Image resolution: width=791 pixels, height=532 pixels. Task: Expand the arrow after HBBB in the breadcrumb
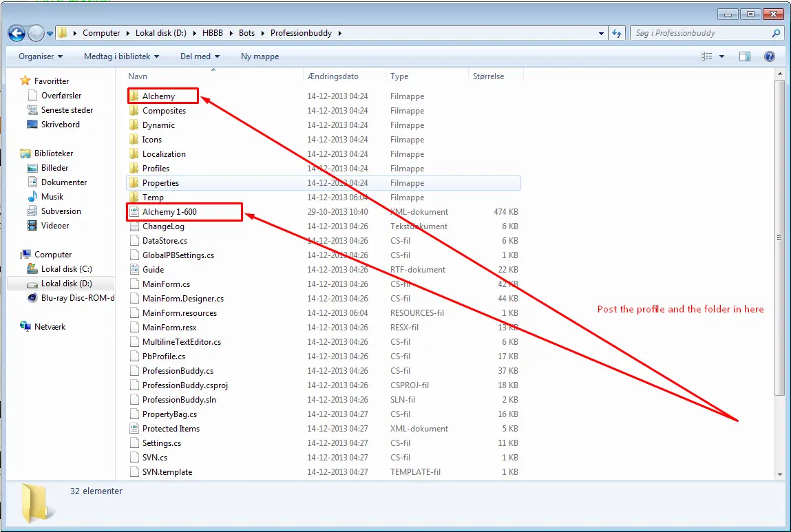pos(231,33)
